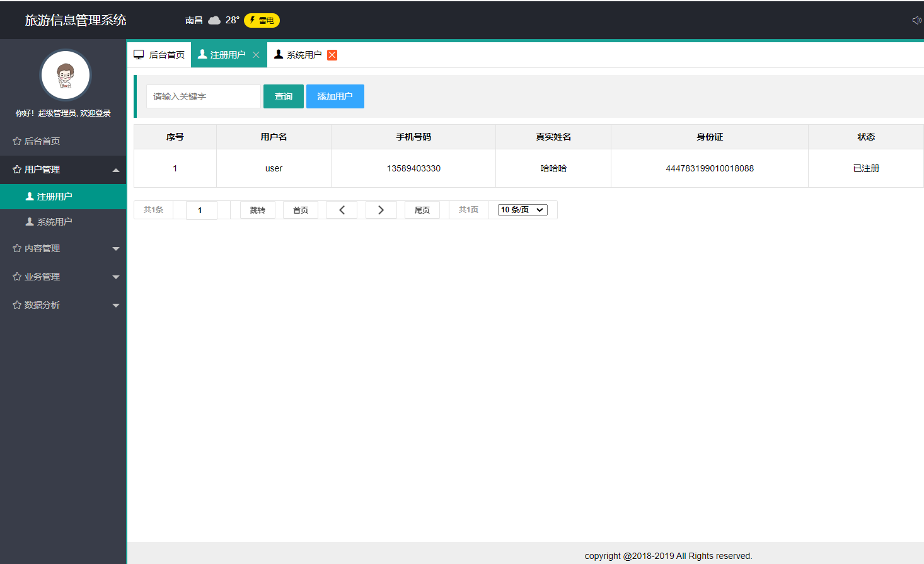Click the person icon beside sidebar 注册用户
The height and width of the screenshot is (564, 924).
[30, 196]
